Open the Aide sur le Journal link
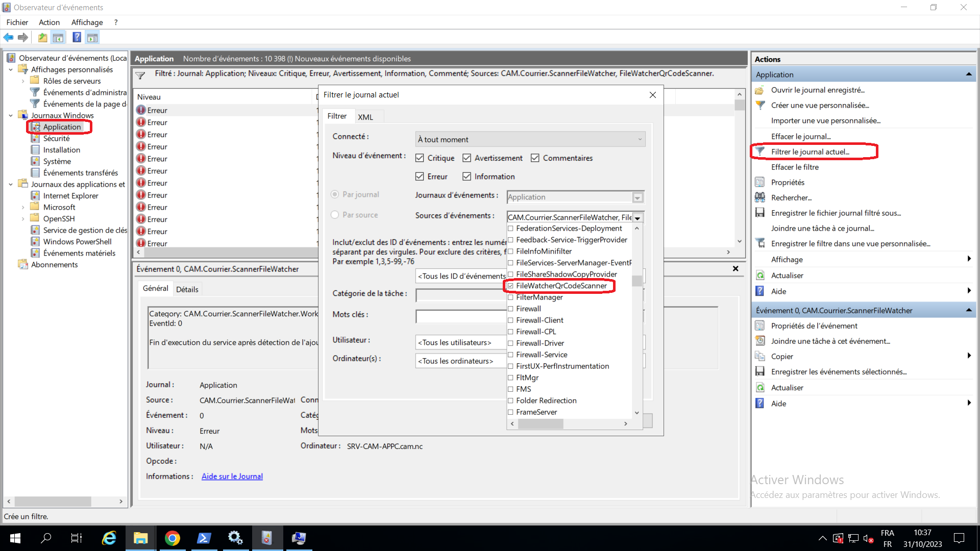Screen dimensions: 980x551 [x=232, y=476]
